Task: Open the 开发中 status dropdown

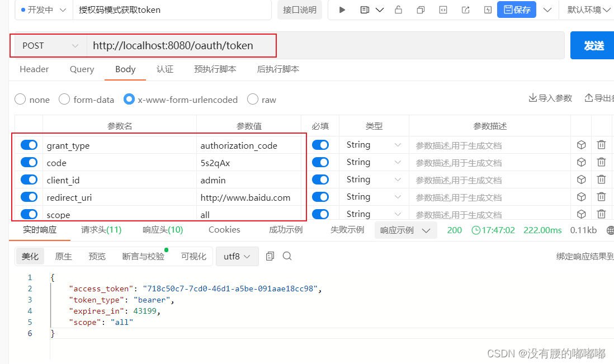Action: click(x=44, y=10)
